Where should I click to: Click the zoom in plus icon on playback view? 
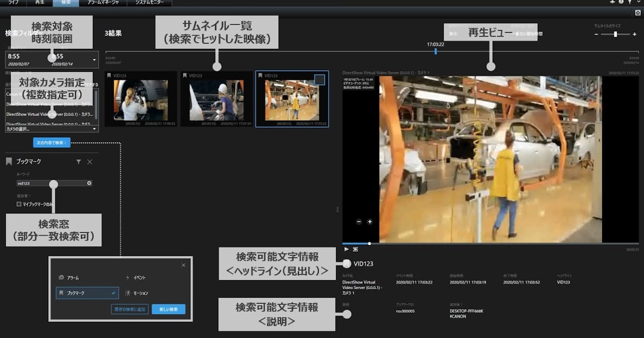[370, 222]
